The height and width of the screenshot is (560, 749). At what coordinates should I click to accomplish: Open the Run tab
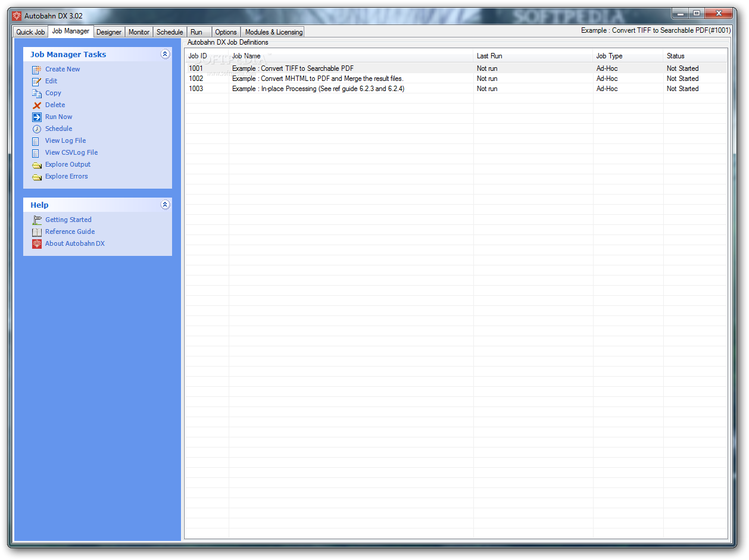(x=199, y=32)
